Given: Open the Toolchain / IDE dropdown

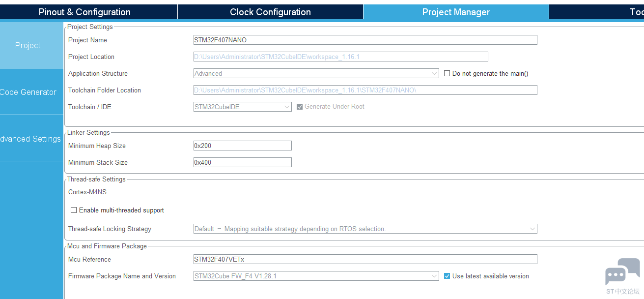Looking at the screenshot, I should click(x=243, y=107).
